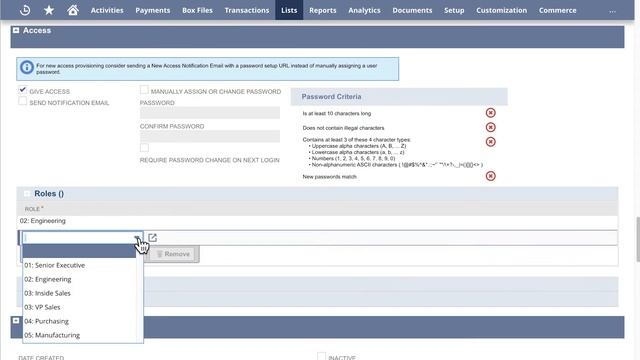Screen dimensions: 640x360
Task: Click the ROLE column header
Action: 33,209
